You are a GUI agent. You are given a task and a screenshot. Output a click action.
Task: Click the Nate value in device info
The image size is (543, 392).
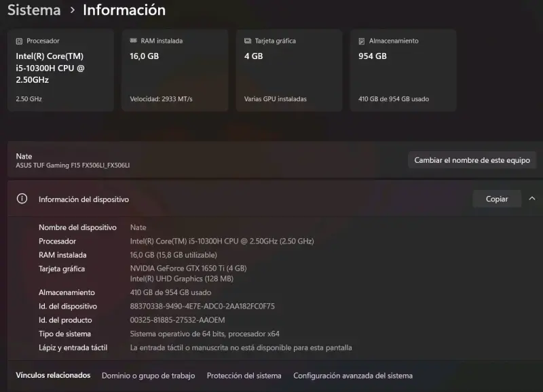(138, 227)
